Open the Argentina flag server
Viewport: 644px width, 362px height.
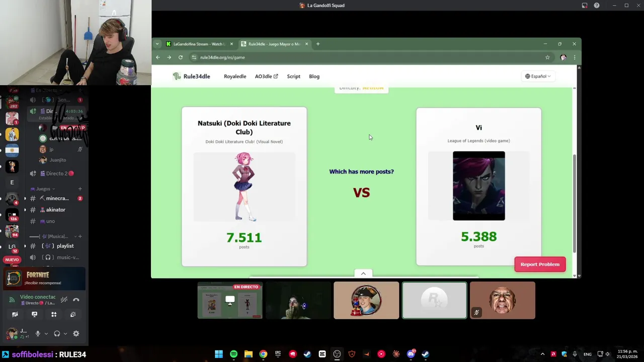click(x=12, y=150)
